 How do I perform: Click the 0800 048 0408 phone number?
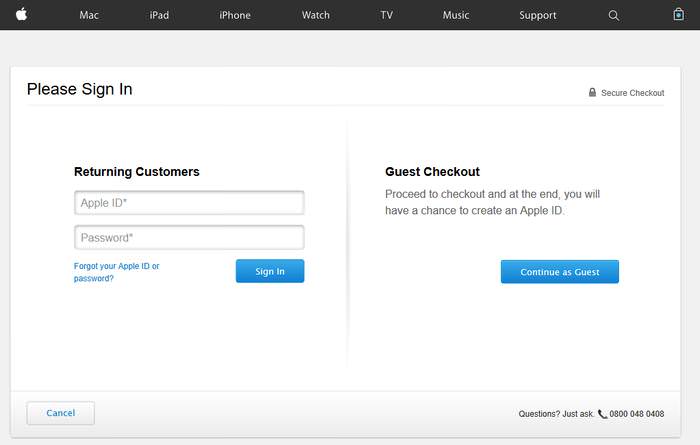click(x=637, y=414)
